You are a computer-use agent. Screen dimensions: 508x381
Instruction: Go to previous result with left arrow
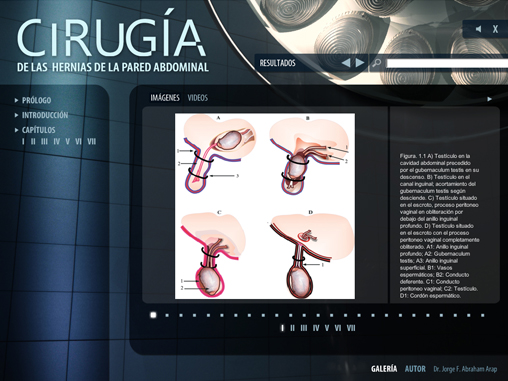pyautogui.click(x=346, y=63)
